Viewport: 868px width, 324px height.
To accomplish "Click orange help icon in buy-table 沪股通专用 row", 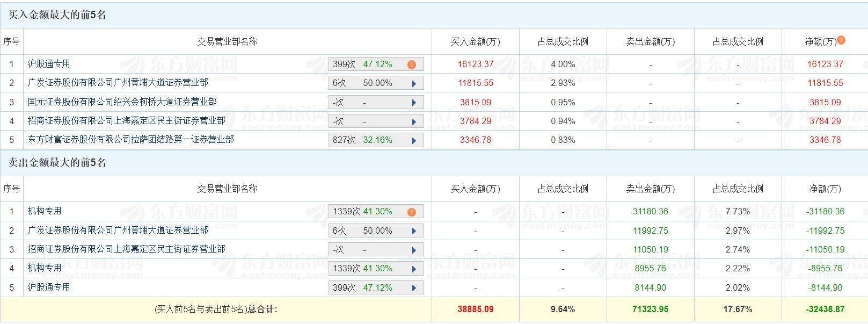I will pos(411,64).
